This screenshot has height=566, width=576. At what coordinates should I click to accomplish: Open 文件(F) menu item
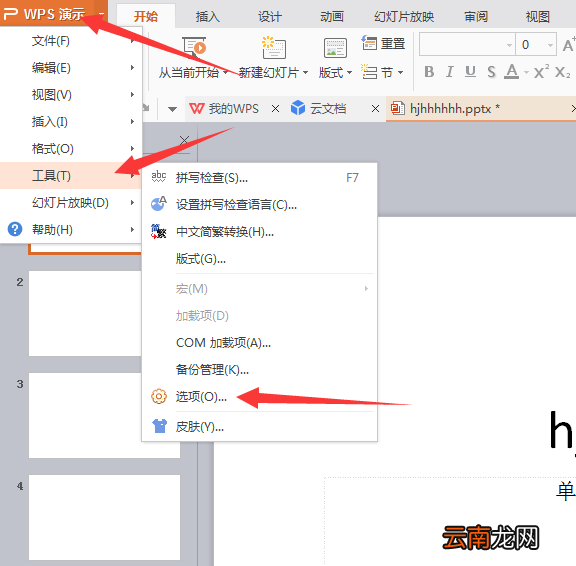click(x=71, y=41)
